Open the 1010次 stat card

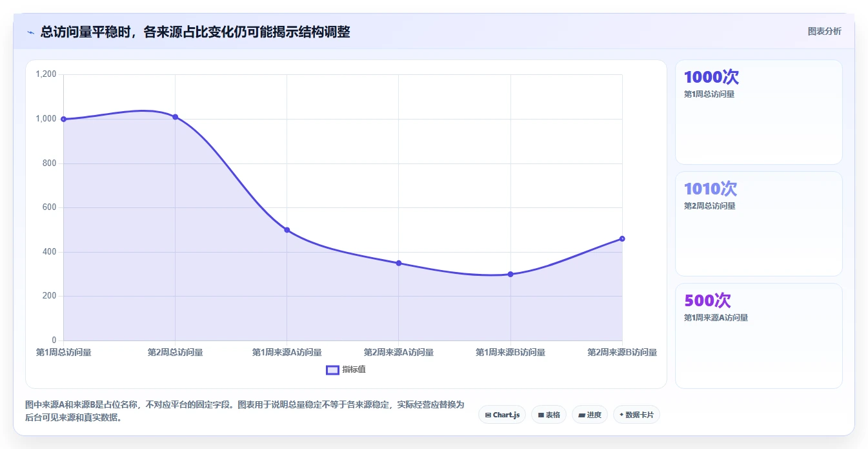pyautogui.click(x=759, y=224)
